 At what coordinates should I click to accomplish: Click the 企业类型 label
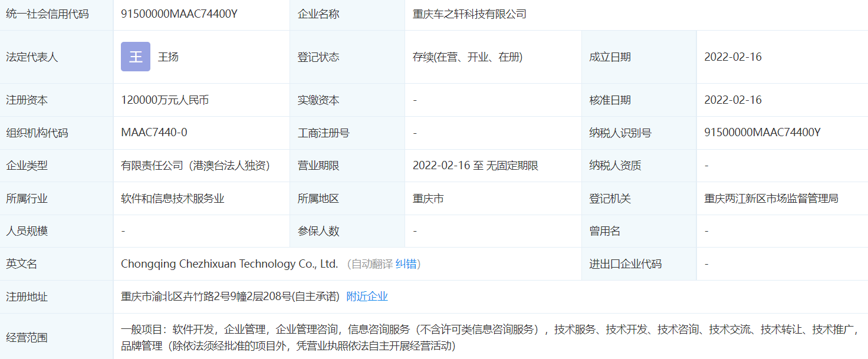coord(27,166)
